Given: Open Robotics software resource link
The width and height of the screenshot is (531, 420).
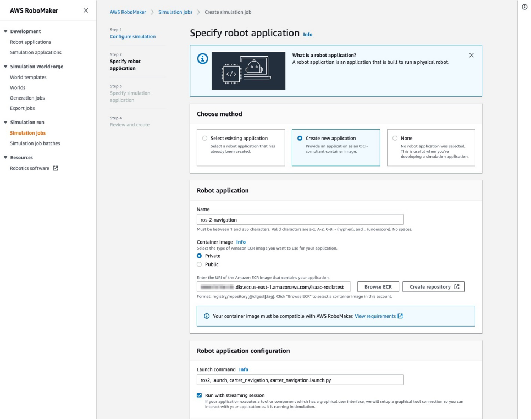Looking at the screenshot, I should (x=30, y=168).
